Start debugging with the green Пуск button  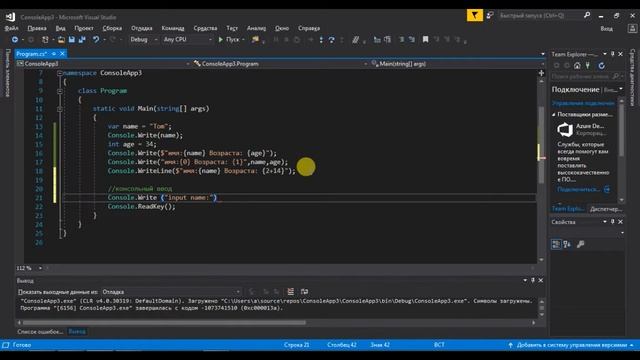pos(229,40)
